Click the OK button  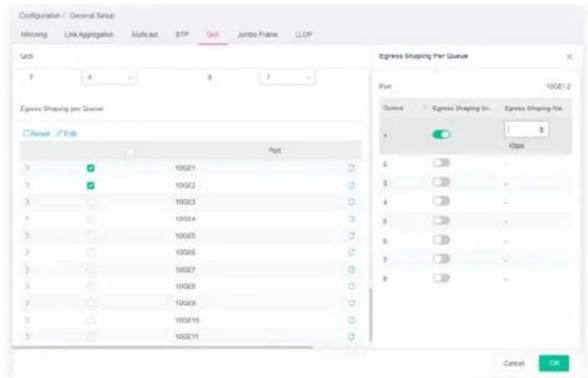(x=554, y=363)
